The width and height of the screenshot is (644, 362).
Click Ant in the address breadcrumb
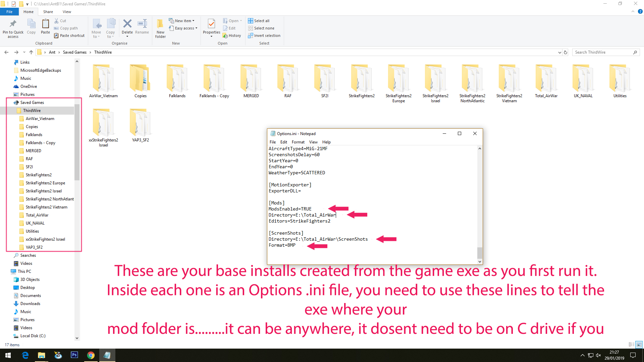(52, 52)
